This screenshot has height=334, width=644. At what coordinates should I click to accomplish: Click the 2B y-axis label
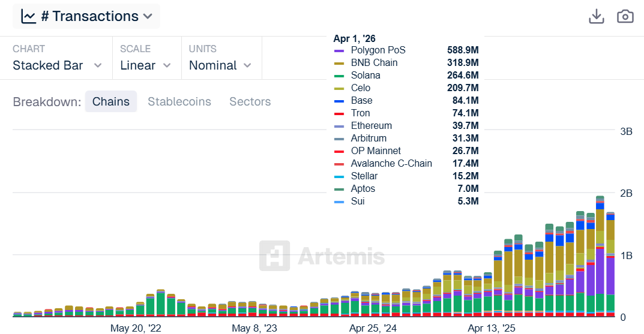[x=626, y=193]
